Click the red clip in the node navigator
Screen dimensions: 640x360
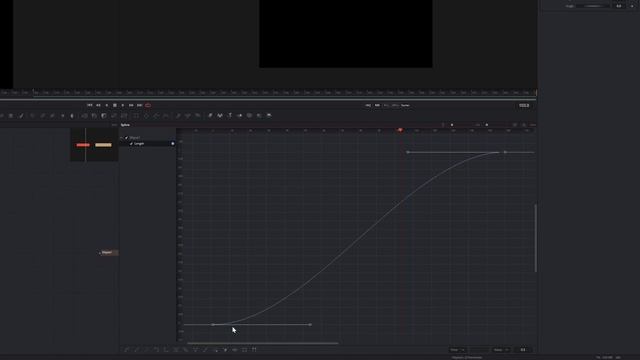pos(83,145)
